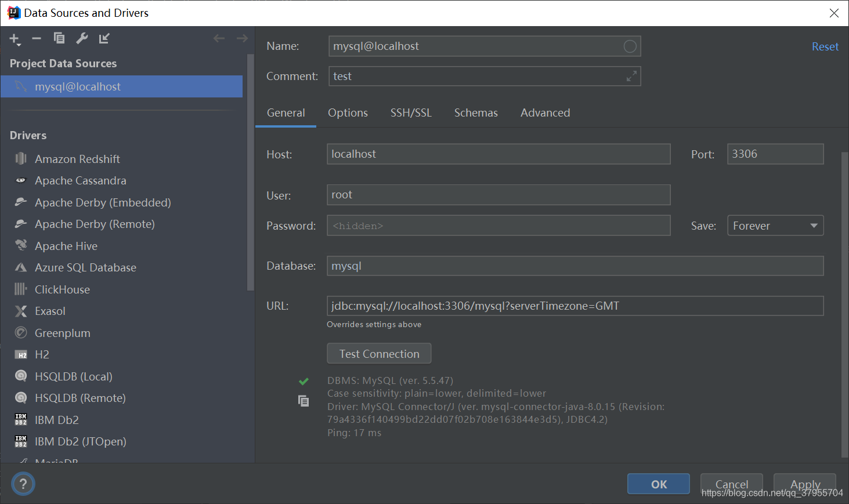The width and height of the screenshot is (849, 504).
Task: Open driver settings wrench icon
Action: tap(82, 38)
